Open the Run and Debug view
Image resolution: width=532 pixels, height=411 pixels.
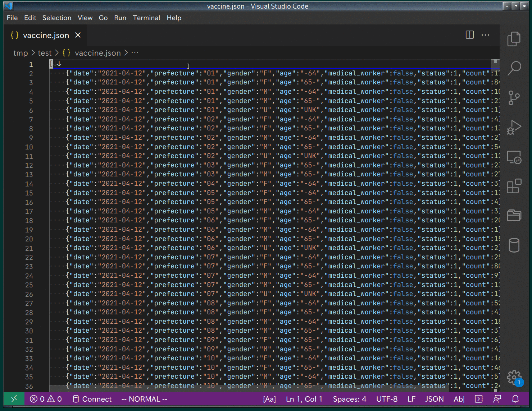[x=514, y=127]
